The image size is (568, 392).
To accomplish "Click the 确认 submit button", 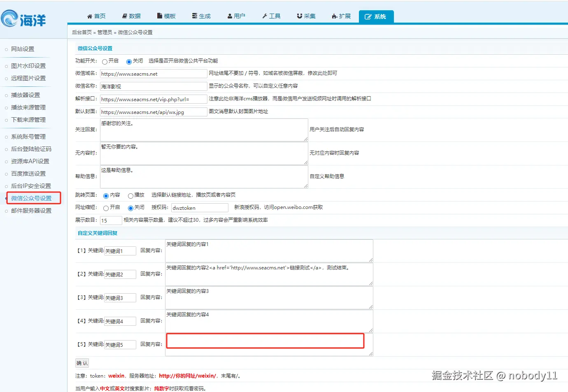I will [x=82, y=363].
